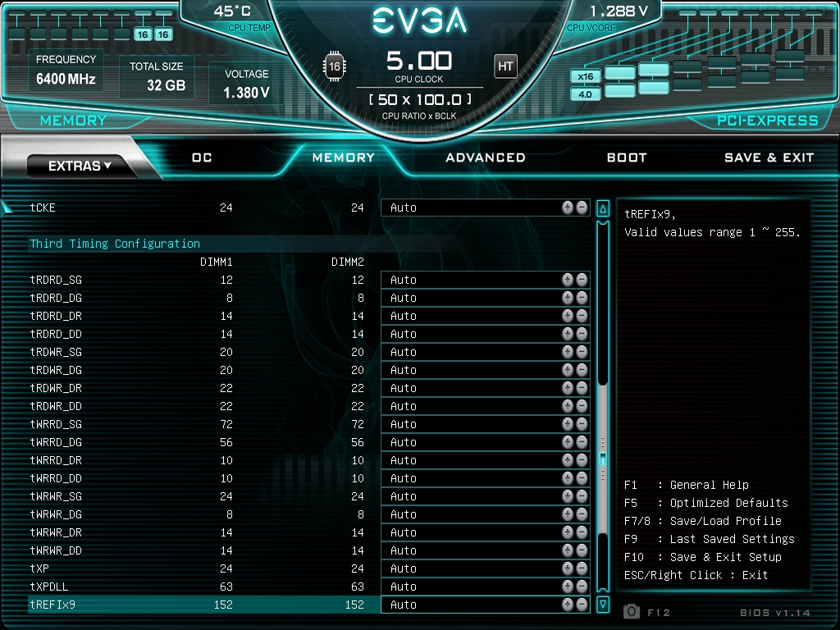Click the minus icon for tREFIx9
The image size is (840, 630).
coord(582,605)
